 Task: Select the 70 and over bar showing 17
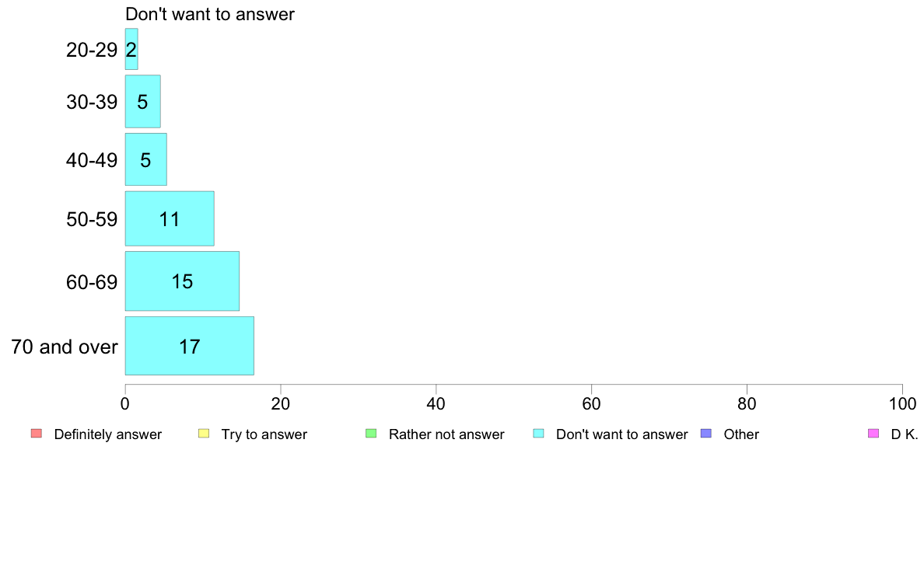click(x=189, y=346)
